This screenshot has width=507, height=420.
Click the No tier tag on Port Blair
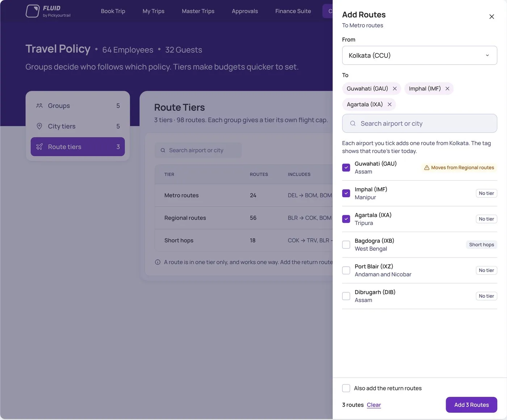[486, 271]
